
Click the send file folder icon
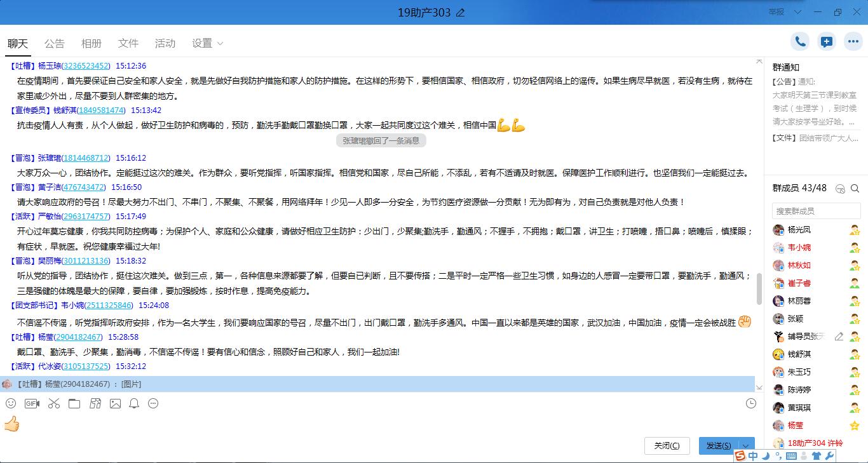(x=74, y=403)
